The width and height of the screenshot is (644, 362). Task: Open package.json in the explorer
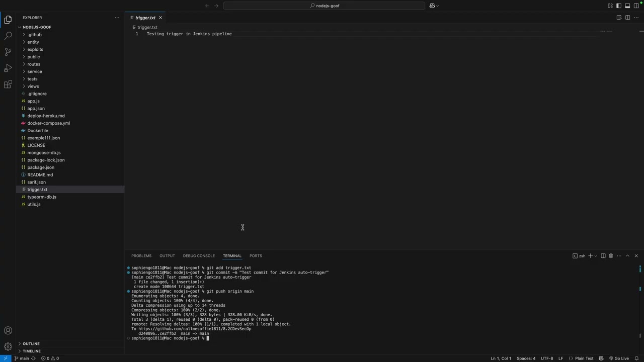41,167
